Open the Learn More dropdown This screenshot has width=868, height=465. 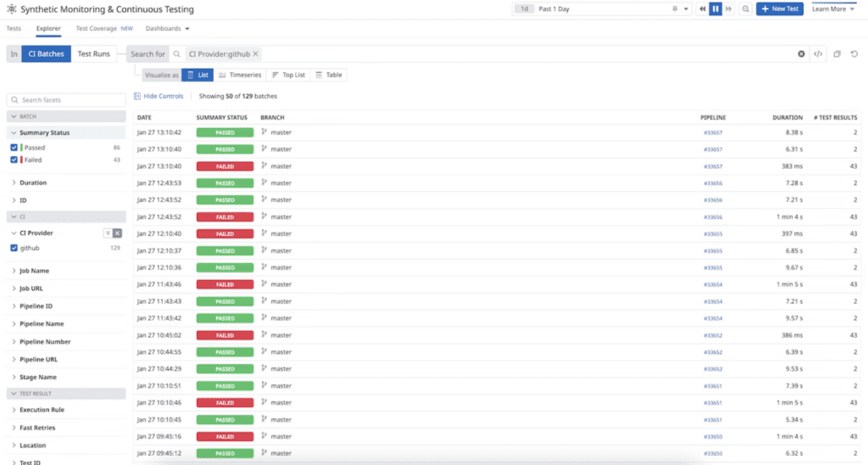(833, 9)
